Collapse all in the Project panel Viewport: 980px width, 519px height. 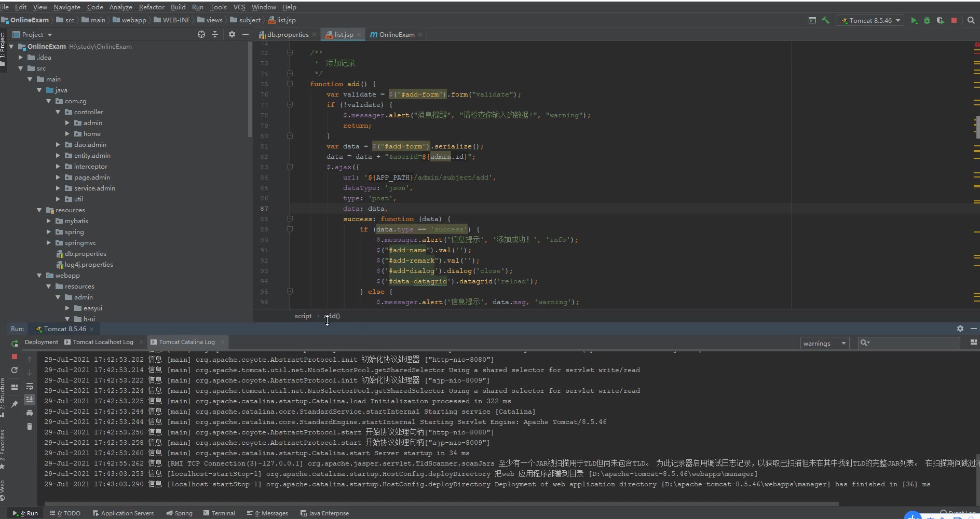click(x=215, y=34)
